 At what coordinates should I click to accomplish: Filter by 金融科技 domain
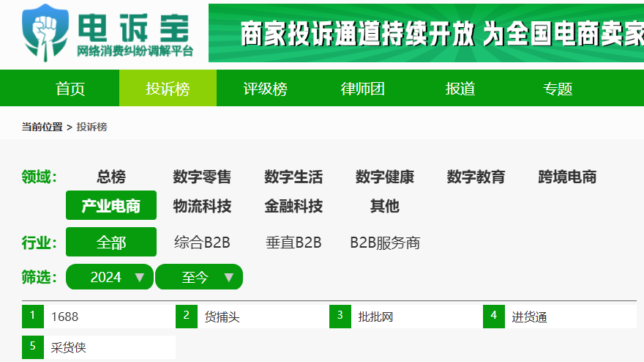293,205
